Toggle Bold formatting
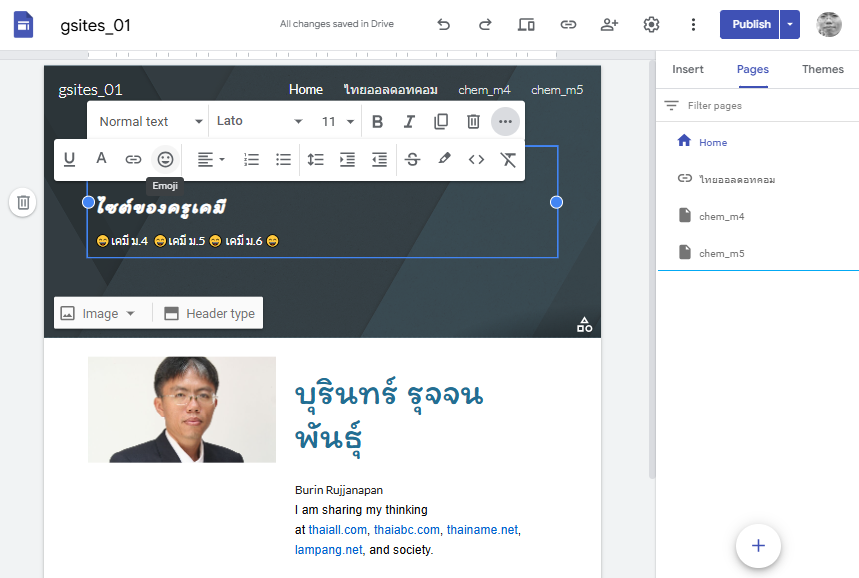 pos(377,121)
